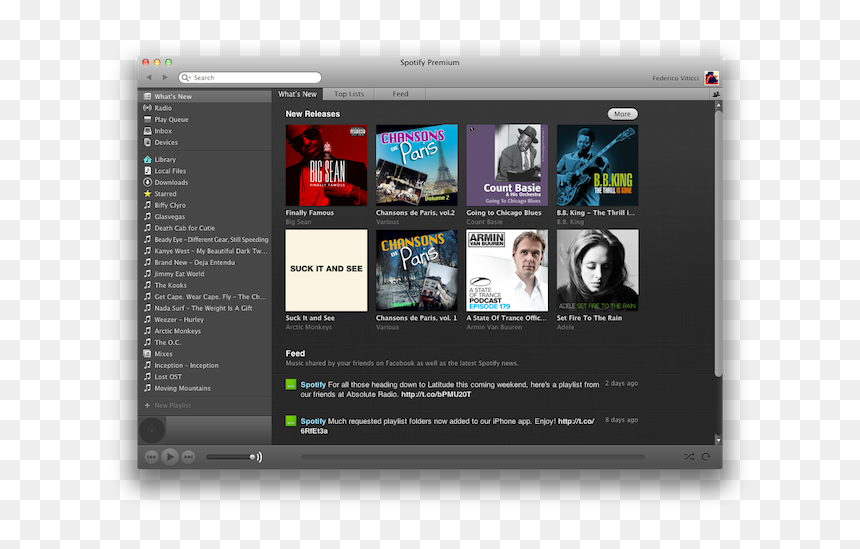Select What's New in the sidebar
Viewport: 860px width, 549px height.
click(205, 97)
